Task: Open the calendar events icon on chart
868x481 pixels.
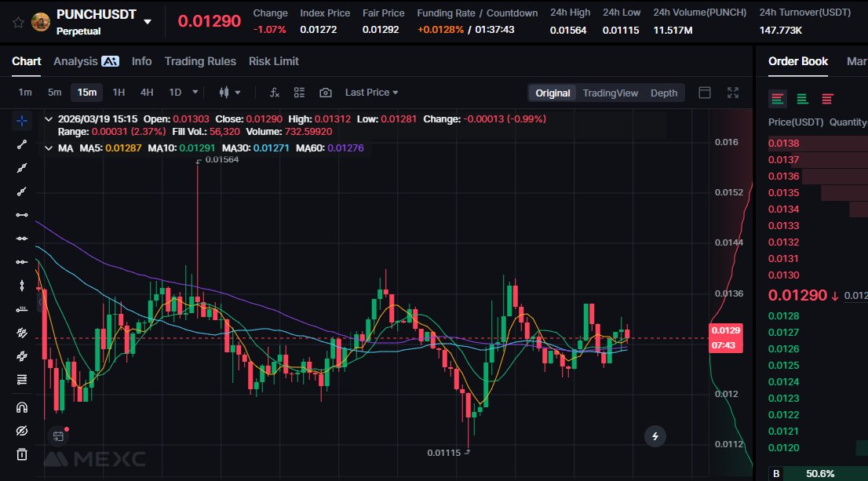Action: coord(58,436)
